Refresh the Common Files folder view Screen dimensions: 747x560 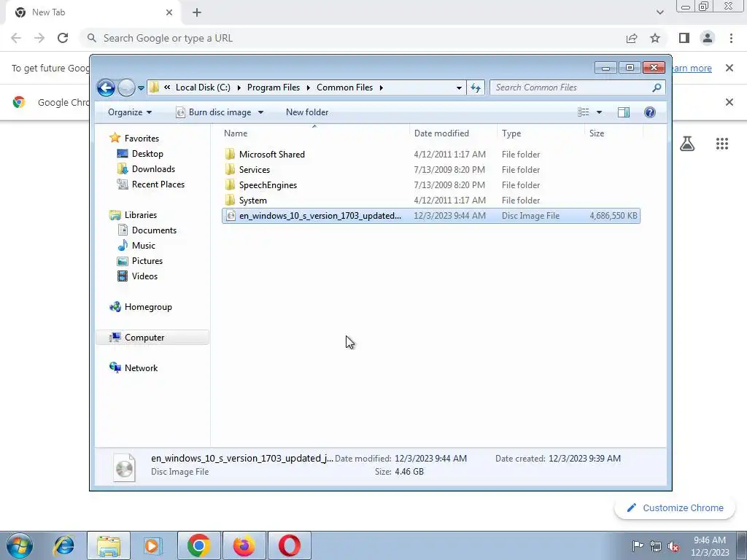[x=476, y=87]
